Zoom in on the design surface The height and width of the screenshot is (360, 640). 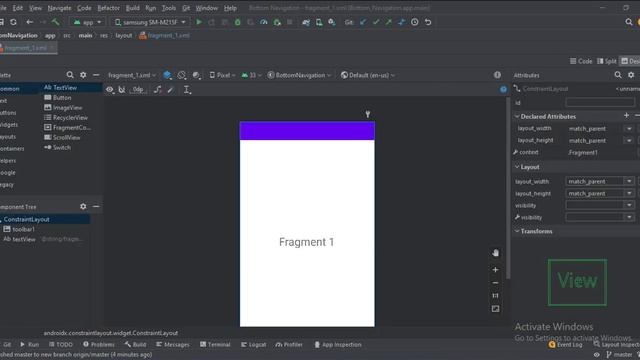click(495, 270)
